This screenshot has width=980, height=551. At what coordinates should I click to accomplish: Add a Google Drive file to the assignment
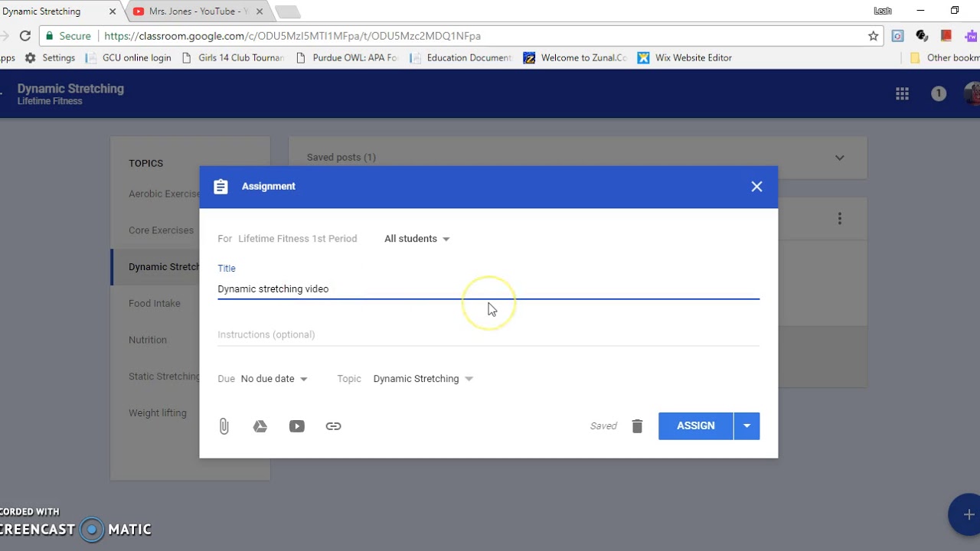pyautogui.click(x=260, y=426)
